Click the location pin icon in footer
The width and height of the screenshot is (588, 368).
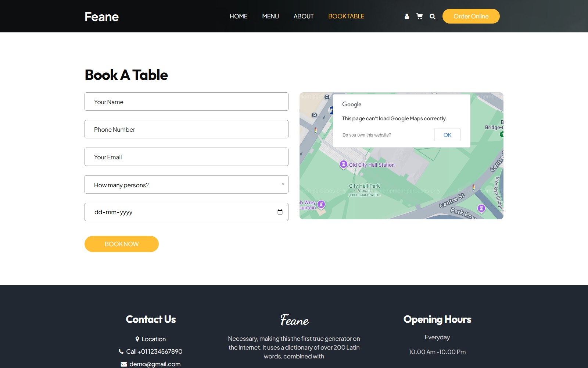click(x=137, y=339)
